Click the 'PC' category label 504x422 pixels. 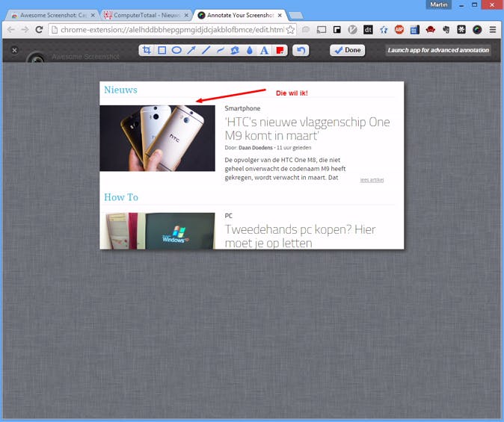click(229, 216)
